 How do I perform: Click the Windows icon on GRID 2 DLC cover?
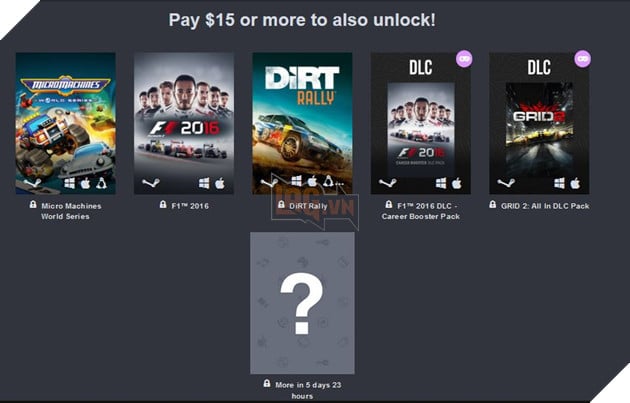[559, 183]
